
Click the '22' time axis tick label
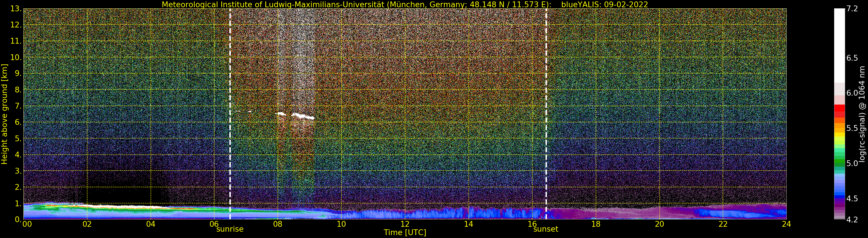pyautogui.click(x=723, y=224)
